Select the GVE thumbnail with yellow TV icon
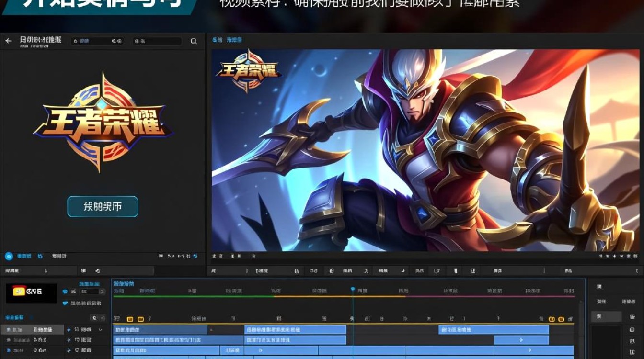The width and height of the screenshot is (644, 359). 32,293
